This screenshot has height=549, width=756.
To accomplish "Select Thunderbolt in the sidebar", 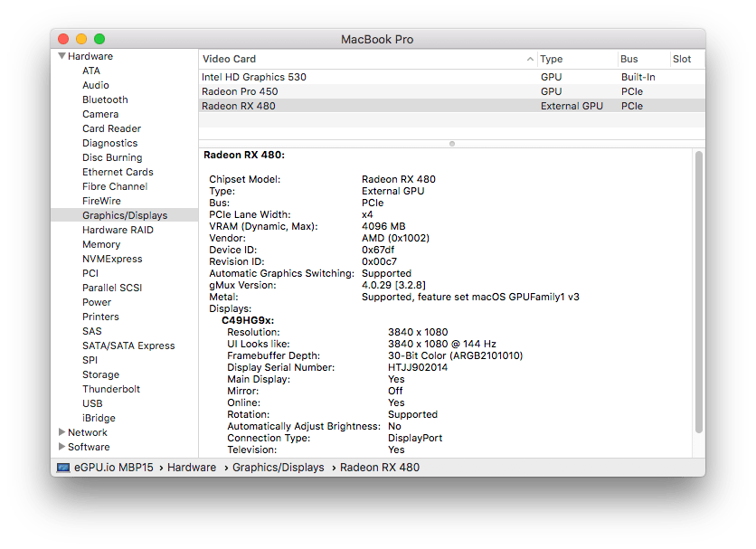I will (x=111, y=389).
